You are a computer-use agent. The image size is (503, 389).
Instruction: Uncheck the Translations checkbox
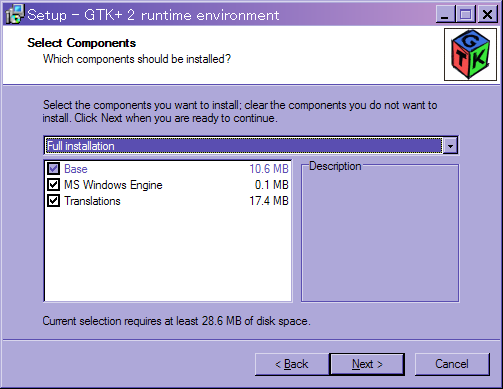[x=53, y=201]
